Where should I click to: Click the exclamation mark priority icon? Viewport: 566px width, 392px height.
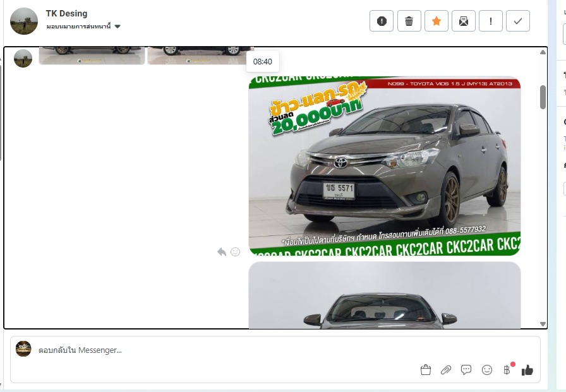(x=491, y=21)
